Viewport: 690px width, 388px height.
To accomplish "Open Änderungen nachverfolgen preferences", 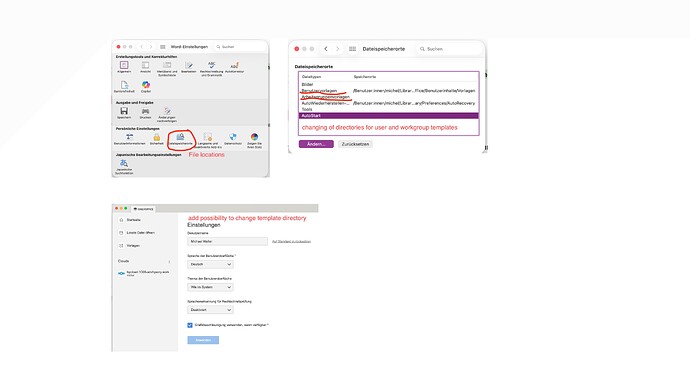I will coord(167,115).
